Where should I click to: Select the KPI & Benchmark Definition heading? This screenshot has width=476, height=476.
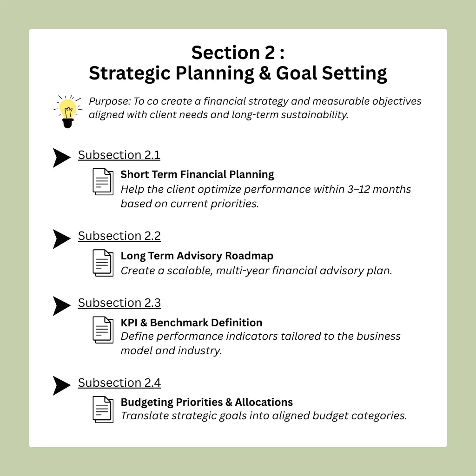[192, 323]
